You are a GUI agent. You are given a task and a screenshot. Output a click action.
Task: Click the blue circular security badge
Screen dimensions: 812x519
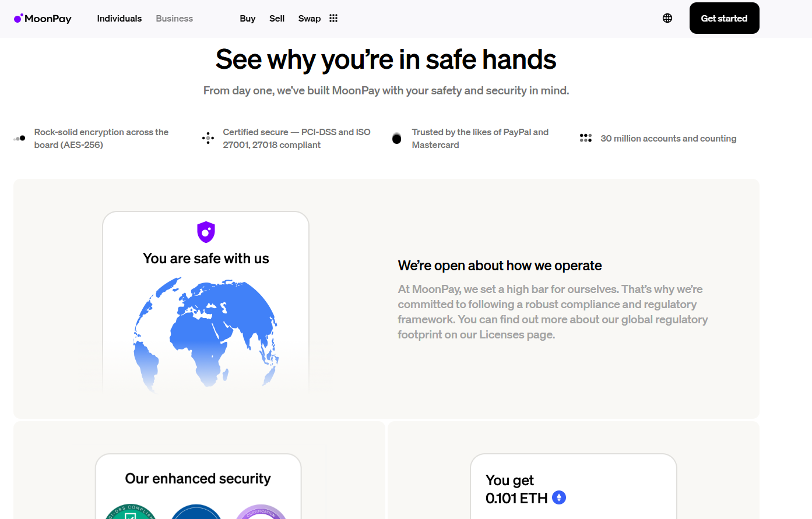click(x=196, y=514)
